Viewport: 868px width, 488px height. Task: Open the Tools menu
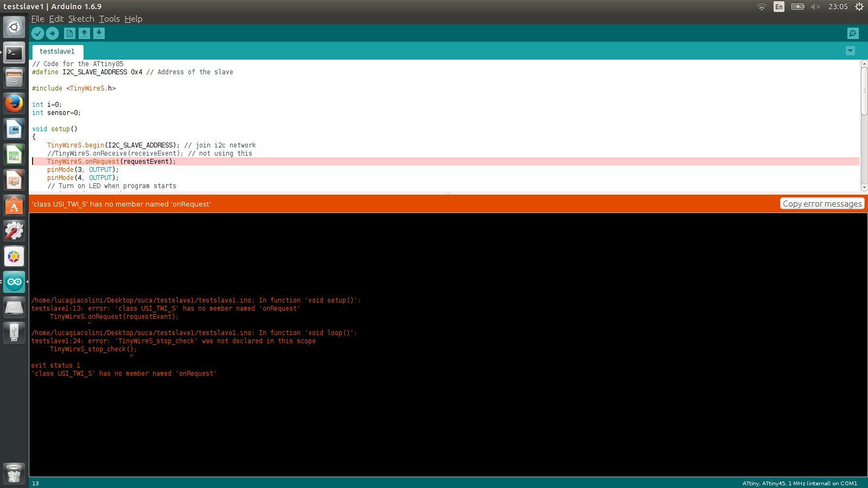(109, 19)
